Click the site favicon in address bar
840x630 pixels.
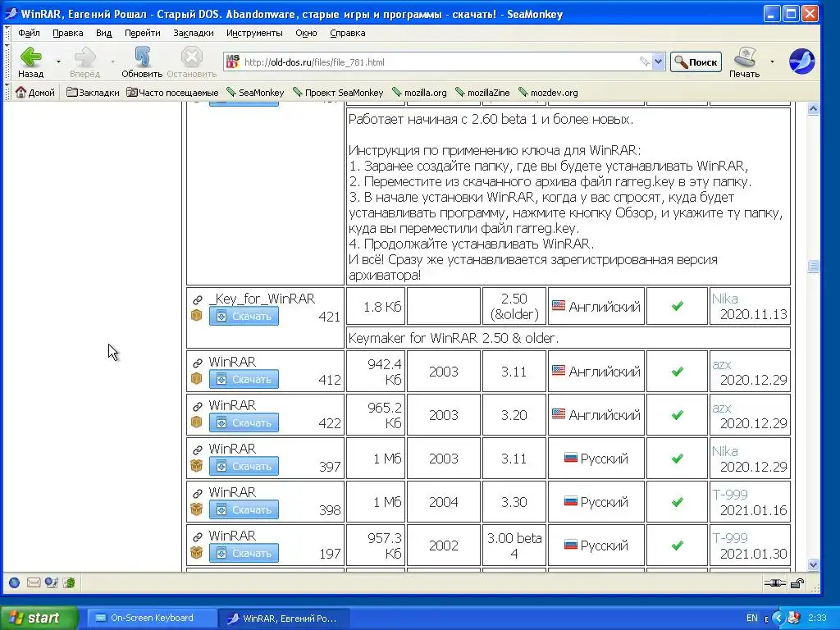tap(232, 62)
